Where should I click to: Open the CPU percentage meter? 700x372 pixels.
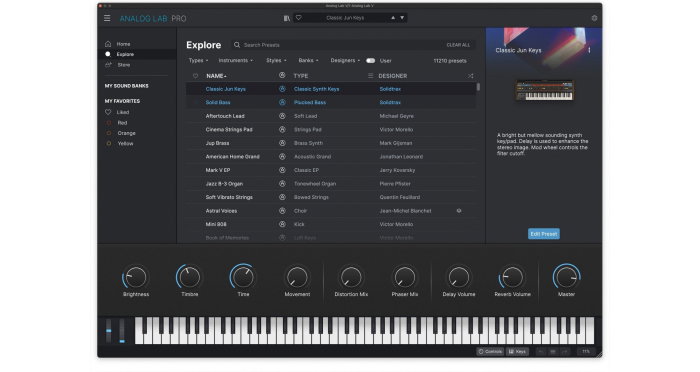point(586,352)
